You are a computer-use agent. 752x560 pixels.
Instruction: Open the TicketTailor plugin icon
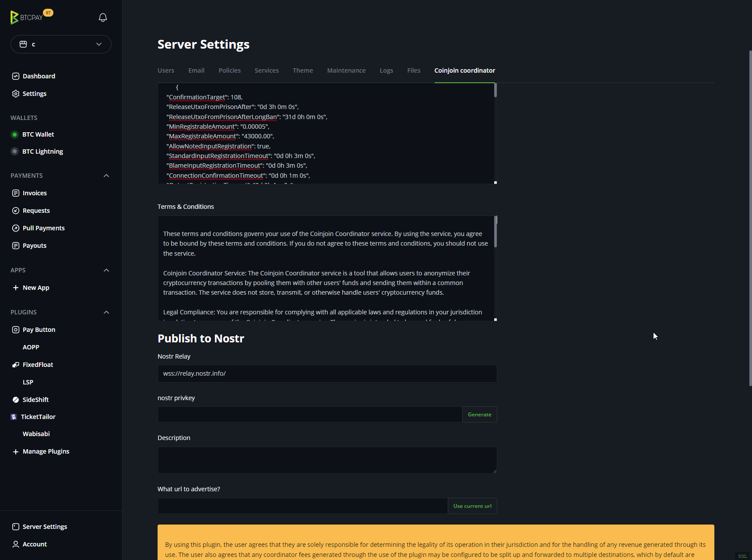[x=14, y=417]
